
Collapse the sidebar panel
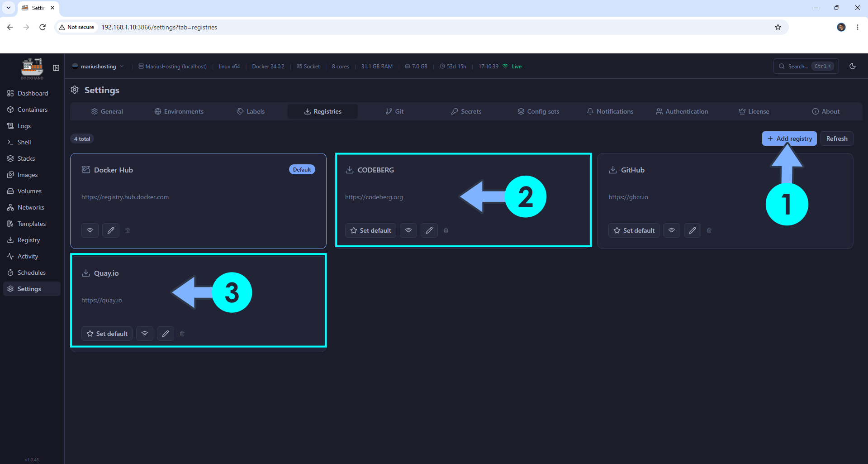[56, 68]
